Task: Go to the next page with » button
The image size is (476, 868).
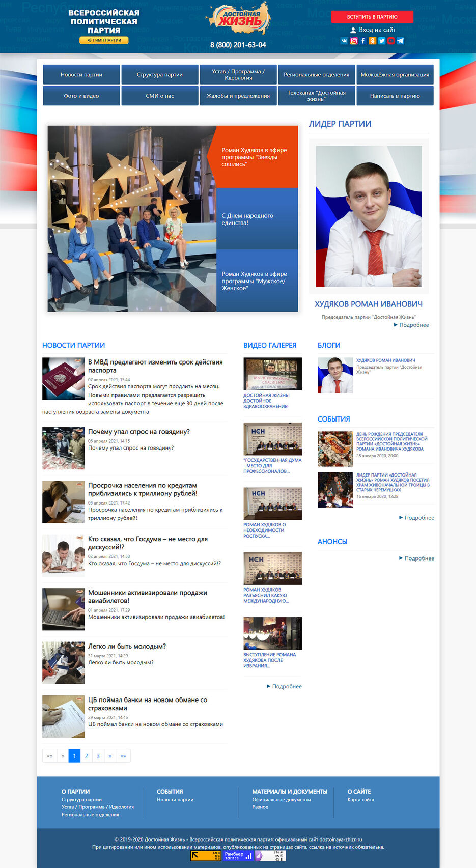Action: click(x=110, y=756)
